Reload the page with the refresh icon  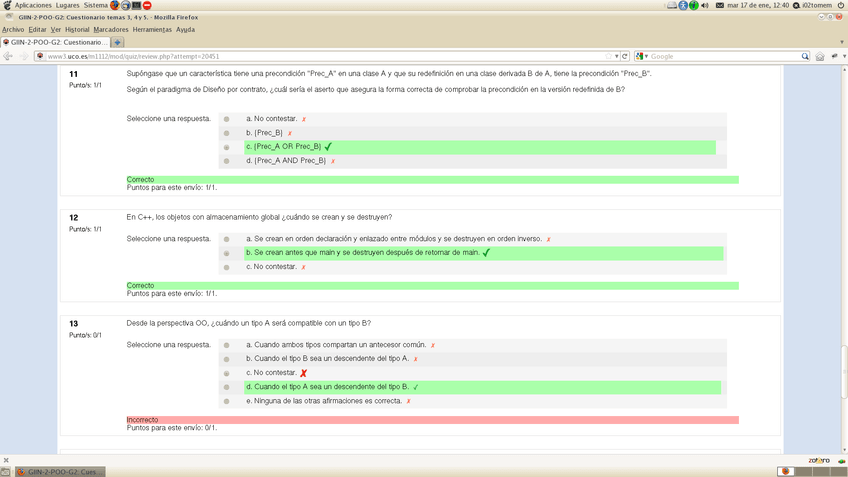[625, 56]
